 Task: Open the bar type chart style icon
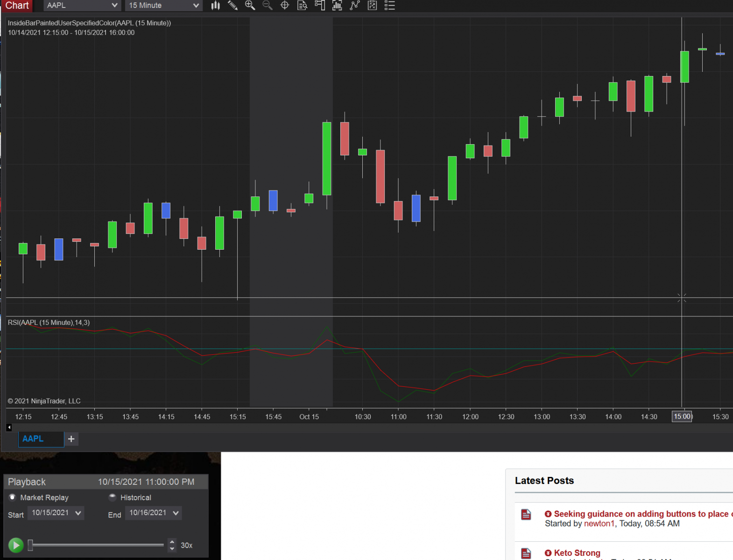pos(215,6)
